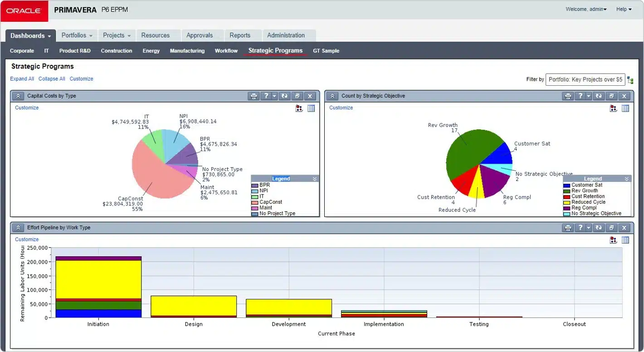The width and height of the screenshot is (644, 352).
Task: Click the Oracle logo
Action: 24,10
